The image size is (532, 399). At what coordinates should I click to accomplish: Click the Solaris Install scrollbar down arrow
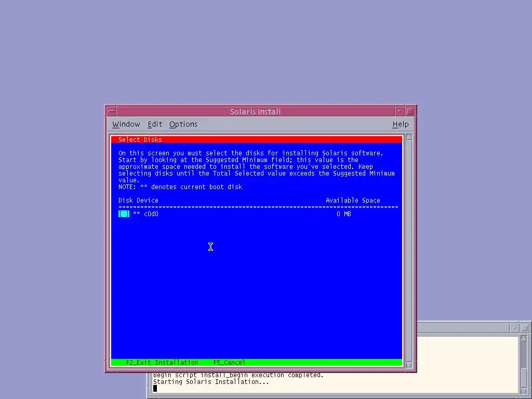(x=409, y=365)
